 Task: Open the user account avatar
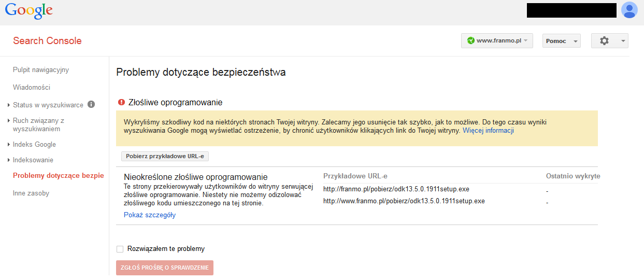pyautogui.click(x=629, y=10)
